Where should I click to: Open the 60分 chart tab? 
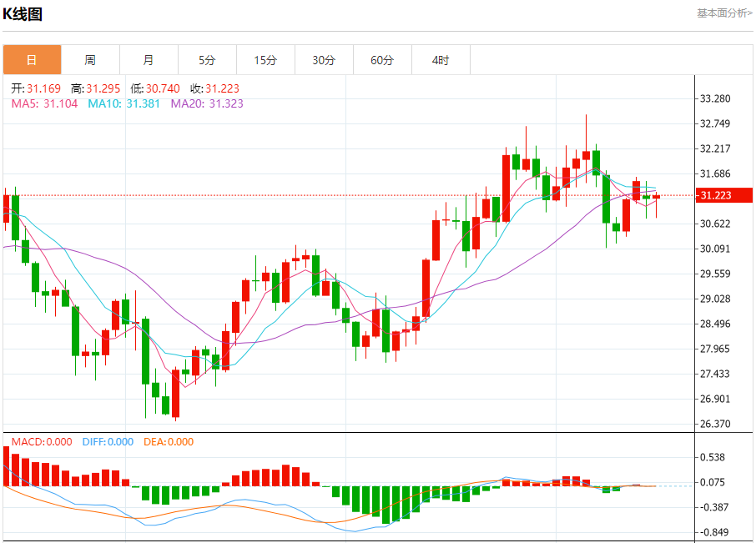point(382,60)
